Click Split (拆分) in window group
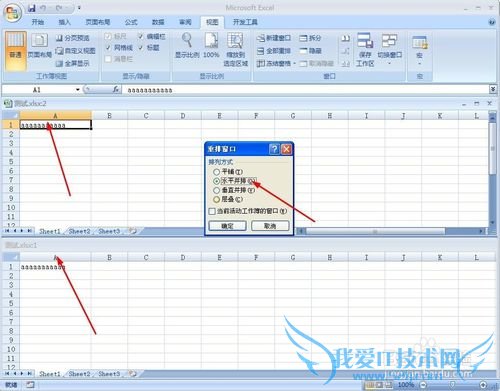The height and width of the screenshot is (391, 500). click(310, 38)
